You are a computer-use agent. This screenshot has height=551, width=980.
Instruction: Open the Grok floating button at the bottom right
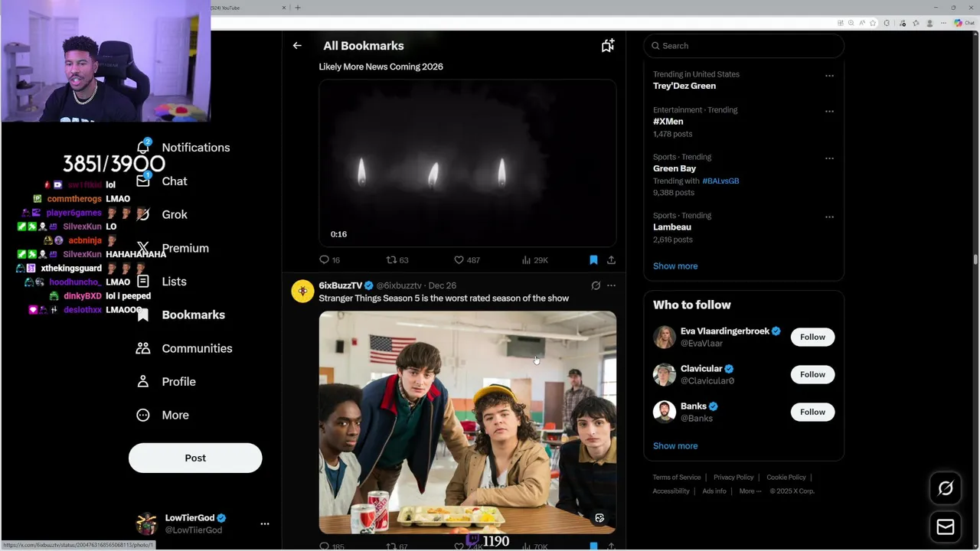click(x=946, y=488)
